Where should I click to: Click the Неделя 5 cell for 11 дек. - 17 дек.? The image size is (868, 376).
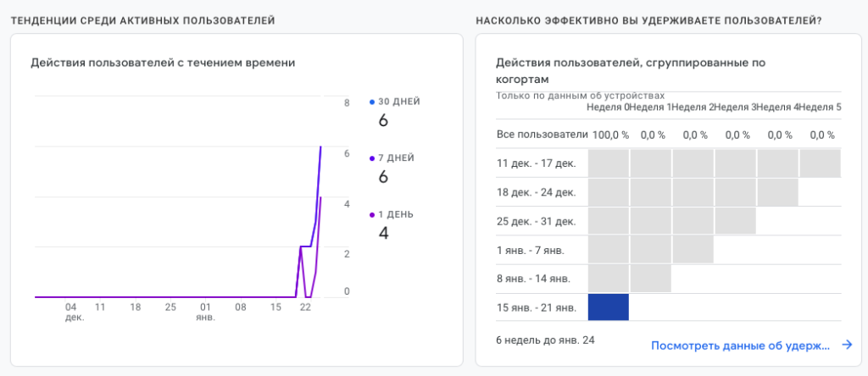pos(820,163)
